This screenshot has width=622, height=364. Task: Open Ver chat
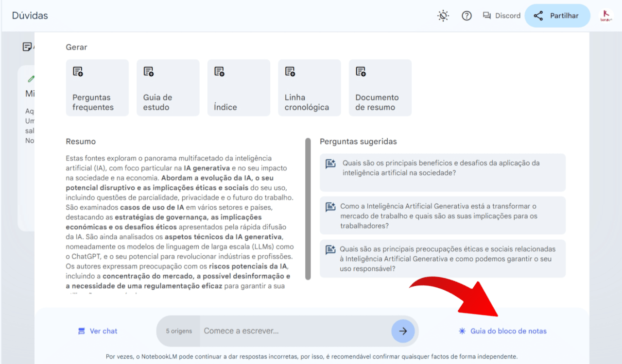[x=98, y=331]
